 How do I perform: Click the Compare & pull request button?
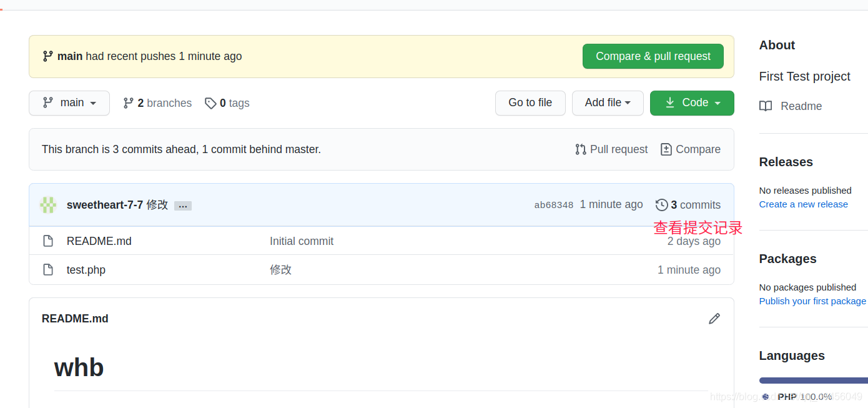tap(653, 56)
